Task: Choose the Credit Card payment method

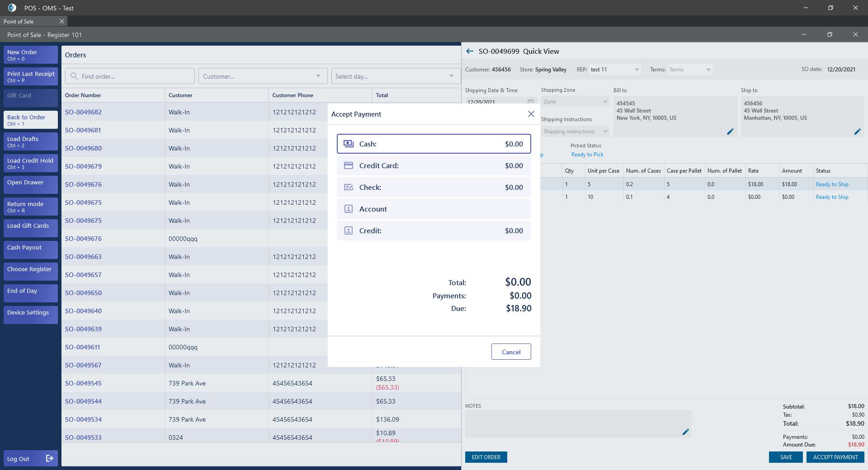Action: click(x=434, y=166)
